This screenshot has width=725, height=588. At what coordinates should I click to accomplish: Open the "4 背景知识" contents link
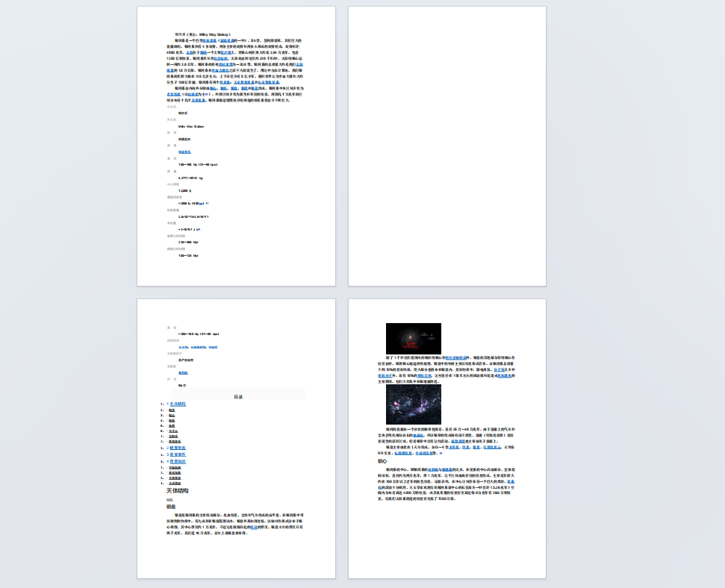click(175, 461)
